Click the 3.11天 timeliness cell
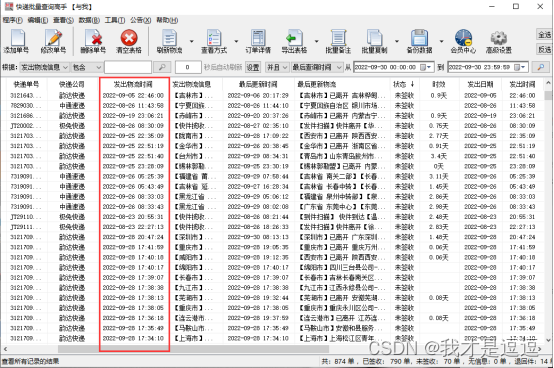 [x=438, y=176]
